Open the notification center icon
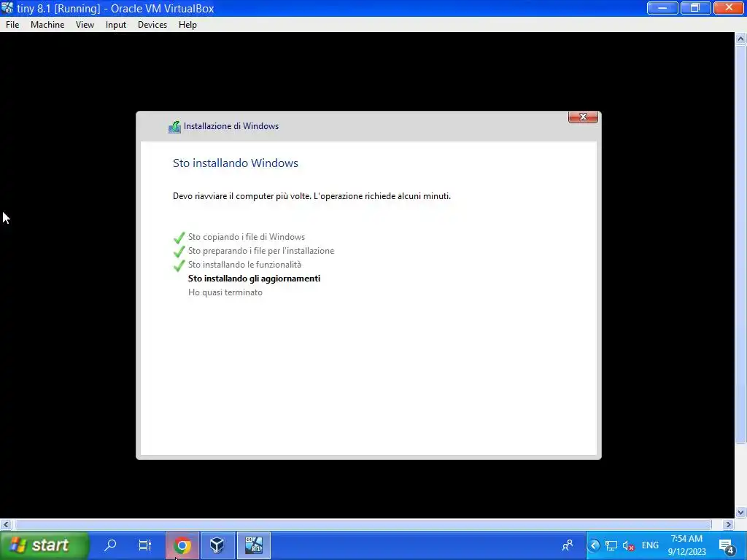The height and width of the screenshot is (560, 747). pos(727,545)
